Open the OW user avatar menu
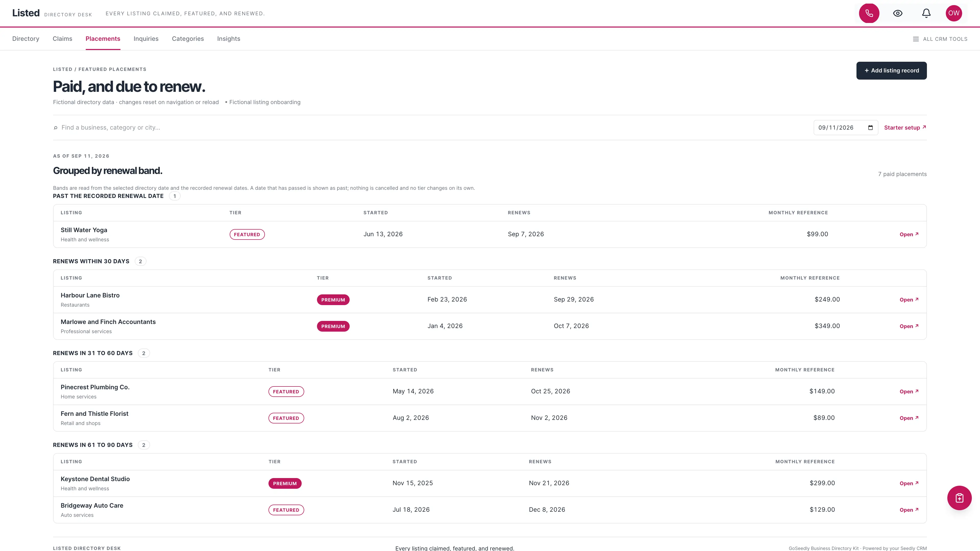980x551 pixels. (x=953, y=13)
